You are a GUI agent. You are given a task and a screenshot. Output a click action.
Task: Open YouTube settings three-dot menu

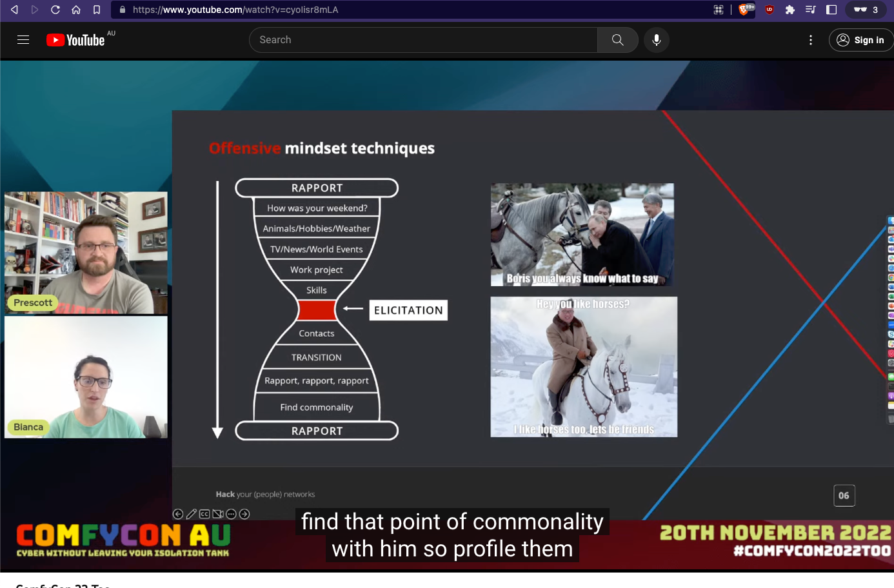(810, 40)
